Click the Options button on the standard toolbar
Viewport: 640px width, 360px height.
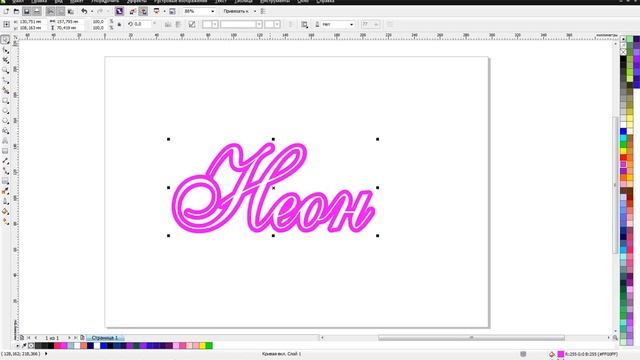click(263, 11)
